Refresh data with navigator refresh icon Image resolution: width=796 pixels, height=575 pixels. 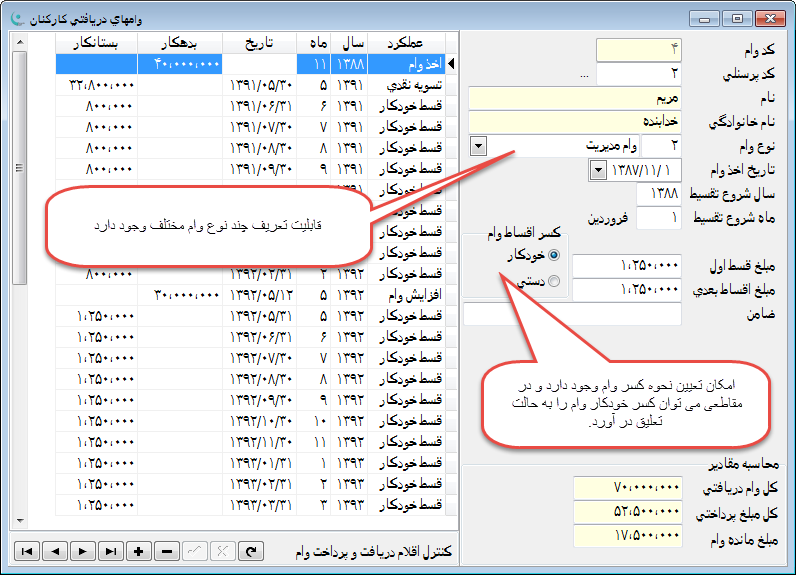pyautogui.click(x=251, y=551)
